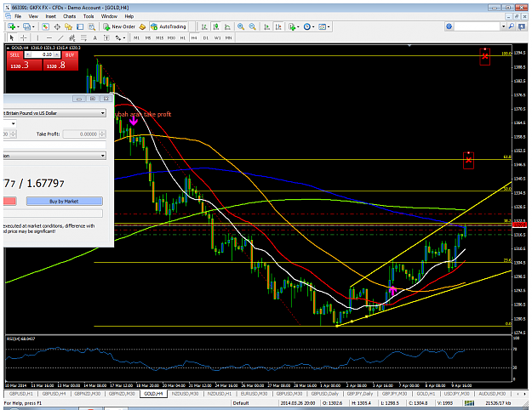532x410 pixels.
Task: Open the Terminal window icon
Action: [x=80, y=26]
